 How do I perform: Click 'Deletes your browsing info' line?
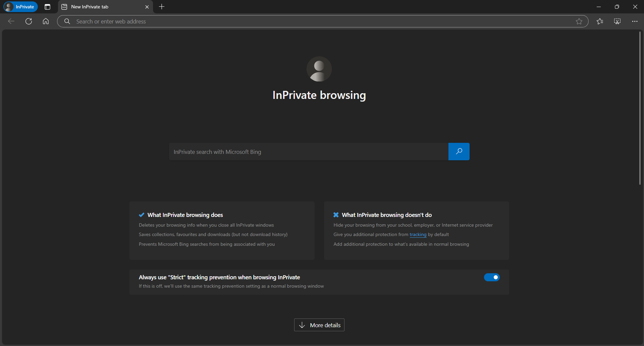click(206, 225)
